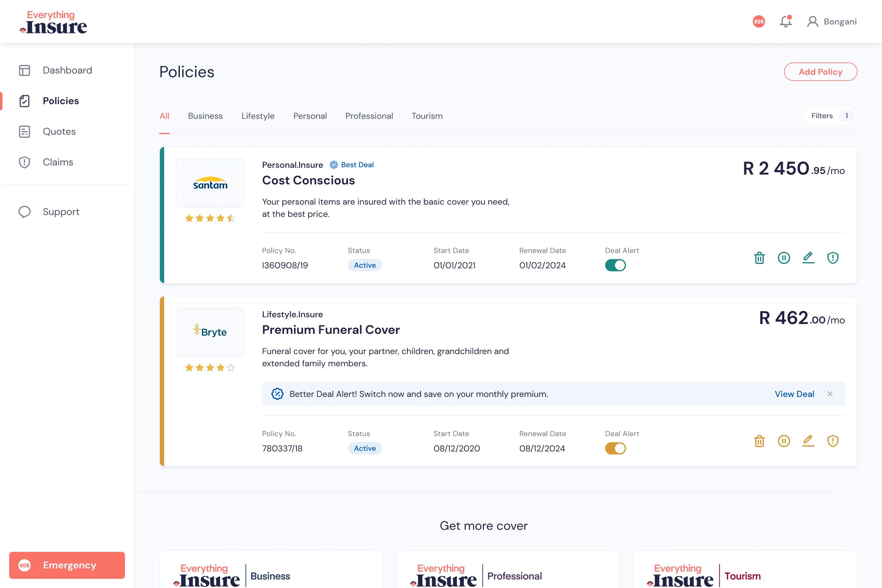Click the star rating under the Bryte logo
The height and width of the screenshot is (588, 882).
pyautogui.click(x=209, y=367)
